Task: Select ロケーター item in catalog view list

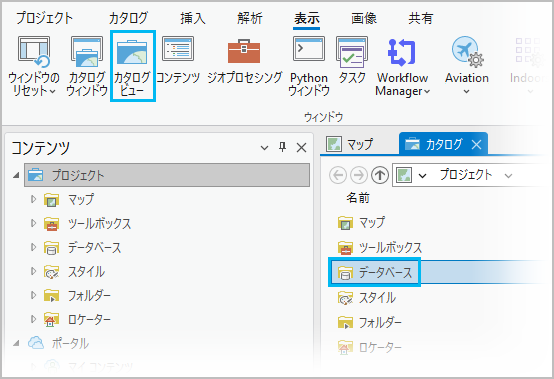Action: tap(370, 348)
